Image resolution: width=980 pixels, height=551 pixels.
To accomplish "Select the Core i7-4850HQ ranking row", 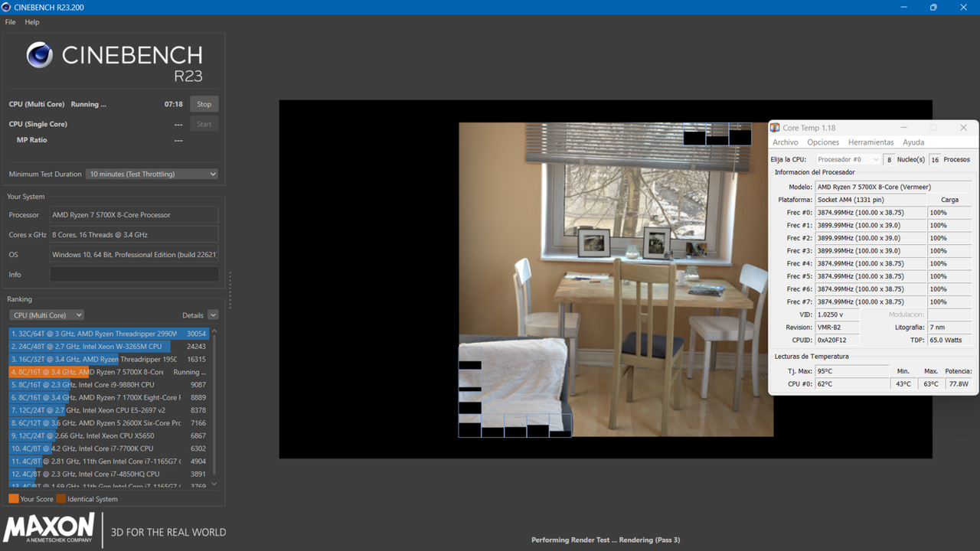I will click(x=108, y=474).
